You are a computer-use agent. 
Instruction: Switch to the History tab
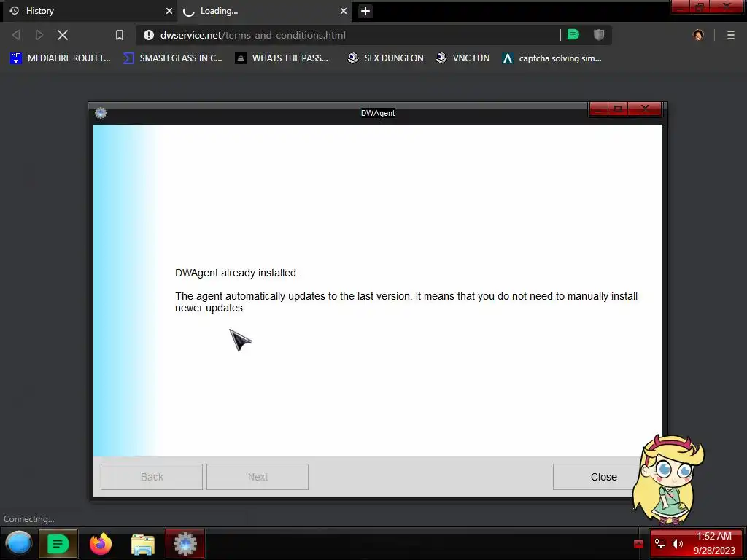88,11
